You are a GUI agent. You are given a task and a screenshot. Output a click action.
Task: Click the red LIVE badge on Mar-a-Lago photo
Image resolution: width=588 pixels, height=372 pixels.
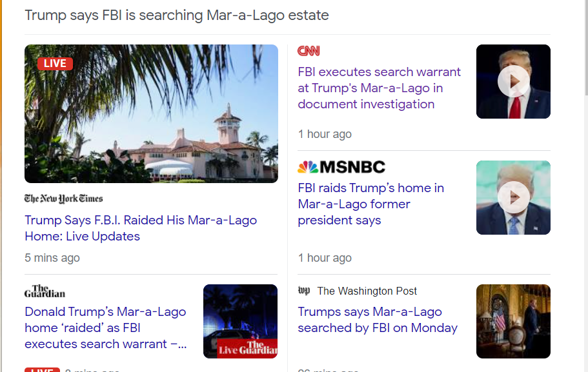coord(55,63)
